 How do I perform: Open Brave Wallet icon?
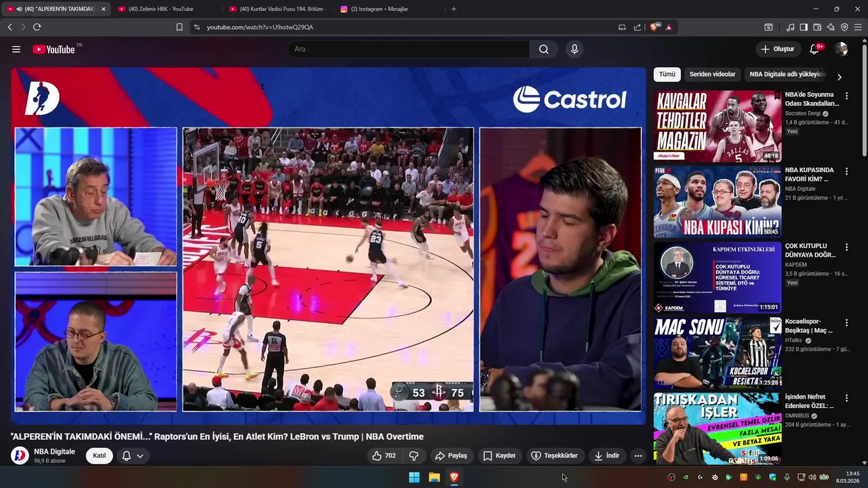(x=817, y=27)
